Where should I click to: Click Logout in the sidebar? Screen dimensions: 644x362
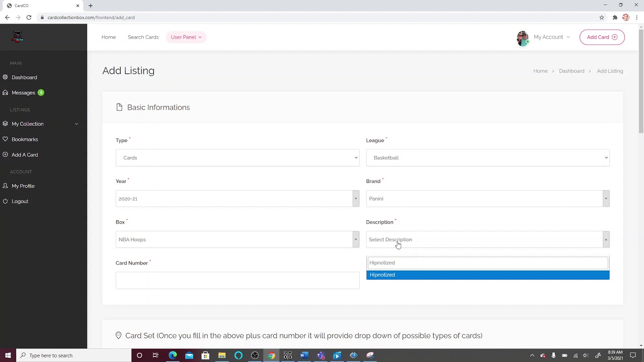(x=20, y=201)
